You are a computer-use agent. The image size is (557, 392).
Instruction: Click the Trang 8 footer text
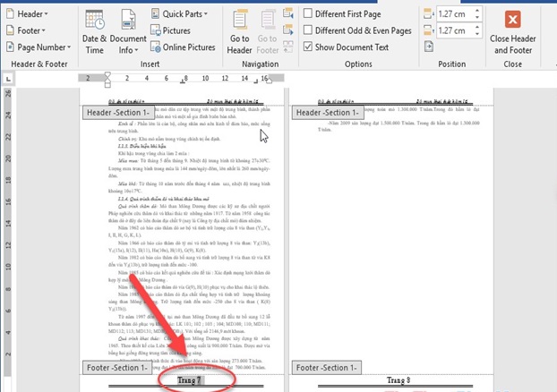[398, 380]
